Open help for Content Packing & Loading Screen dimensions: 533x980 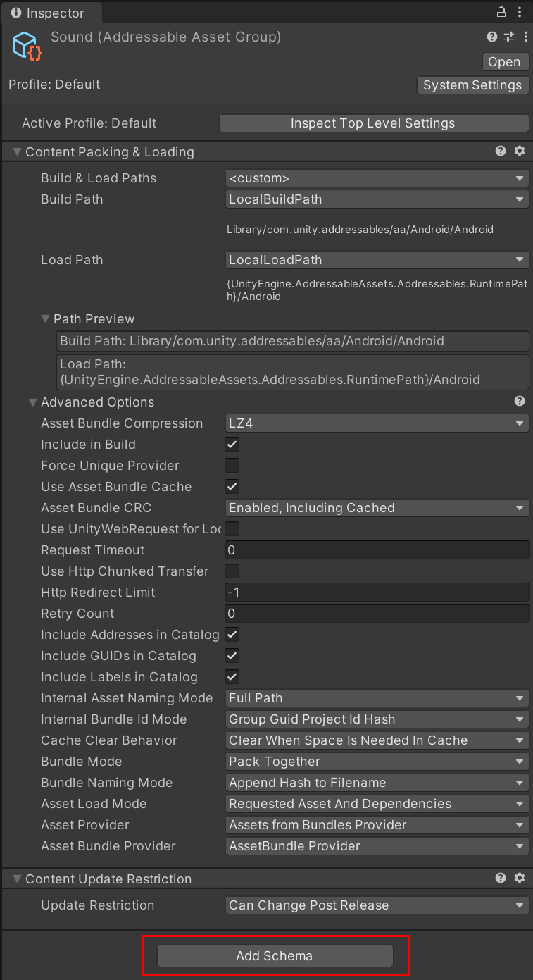501,151
